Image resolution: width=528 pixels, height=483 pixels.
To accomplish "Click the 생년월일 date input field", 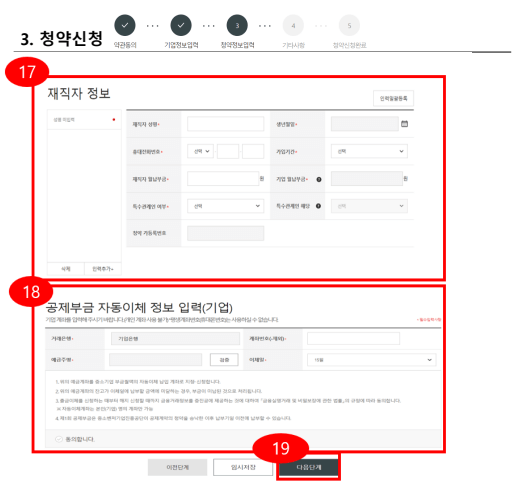I will [x=365, y=124].
